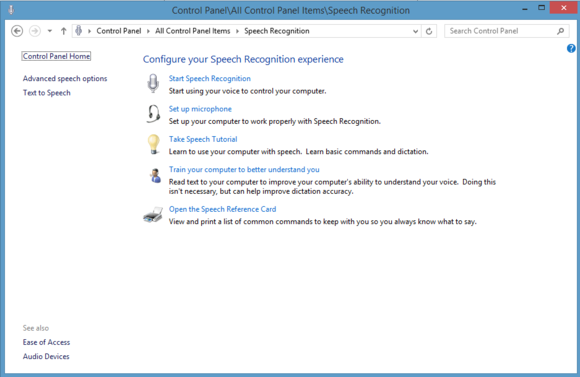Open Advanced speech options
This screenshot has width=580, height=377.
click(65, 78)
